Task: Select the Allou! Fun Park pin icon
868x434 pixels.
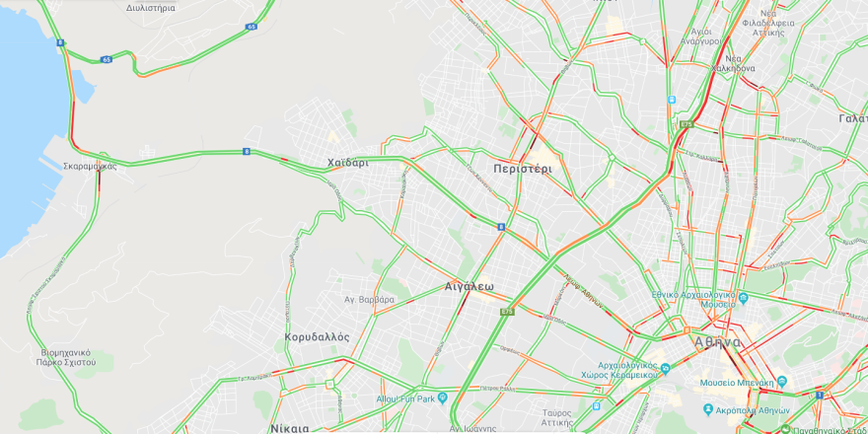Action: click(x=442, y=398)
